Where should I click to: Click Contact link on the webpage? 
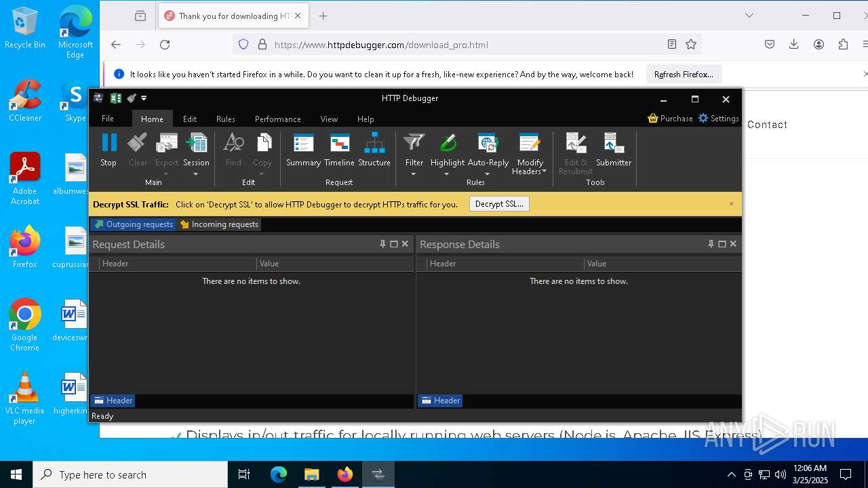(x=767, y=125)
